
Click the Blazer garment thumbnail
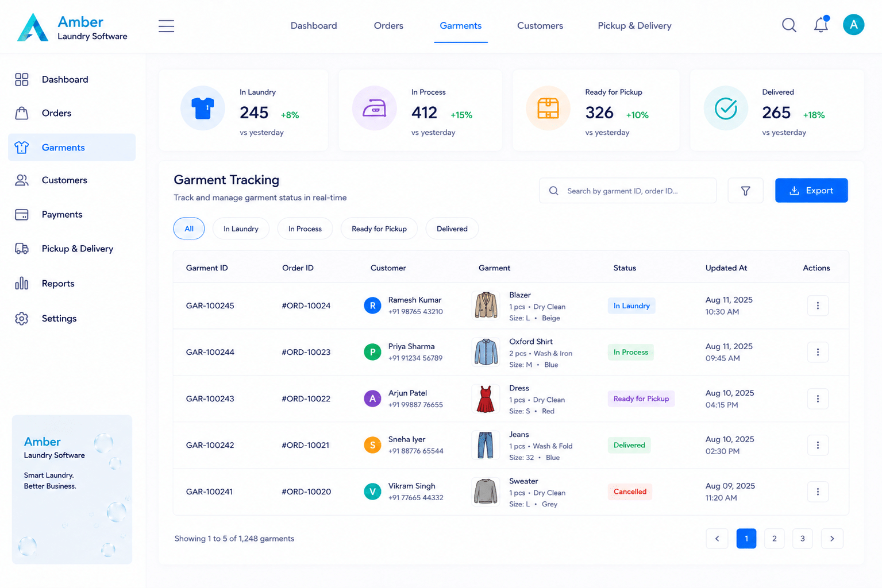[486, 305]
